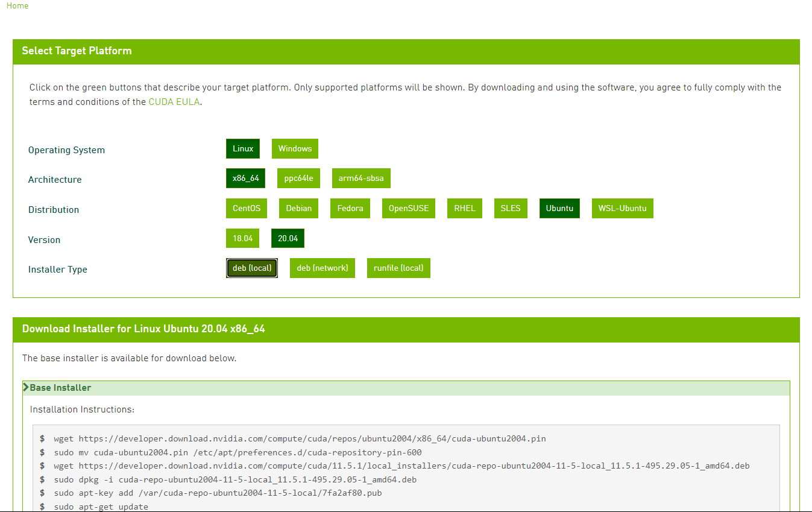
Task: Click the base installer availability sentence
Action: click(x=129, y=358)
